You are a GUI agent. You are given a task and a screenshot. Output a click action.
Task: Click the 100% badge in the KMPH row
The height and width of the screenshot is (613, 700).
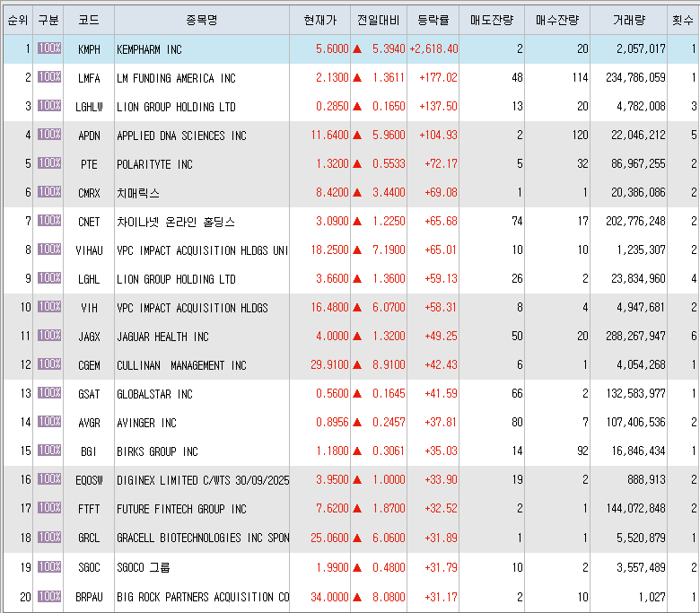coord(49,48)
